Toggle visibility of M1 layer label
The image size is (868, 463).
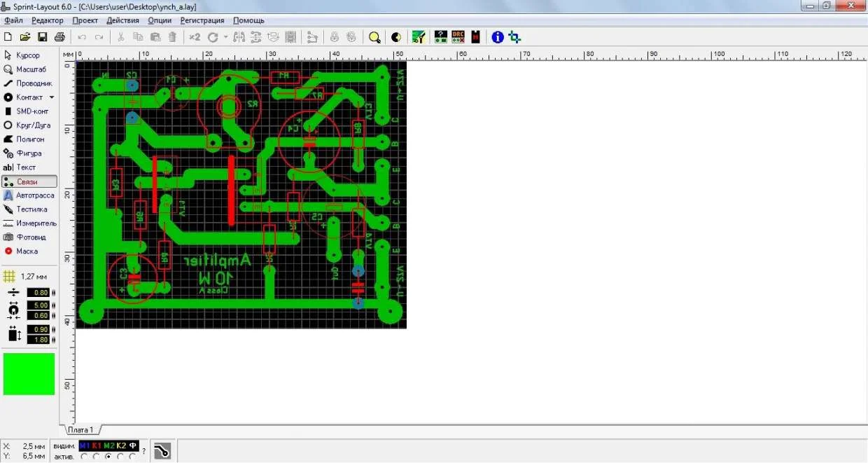click(84, 445)
